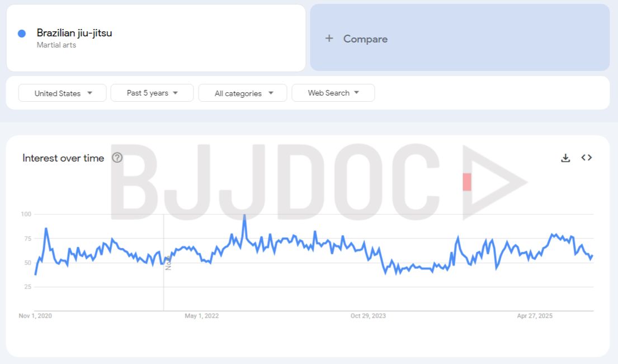The image size is (618, 364).
Task: Click the Martial arts topic subtitle
Action: click(56, 45)
